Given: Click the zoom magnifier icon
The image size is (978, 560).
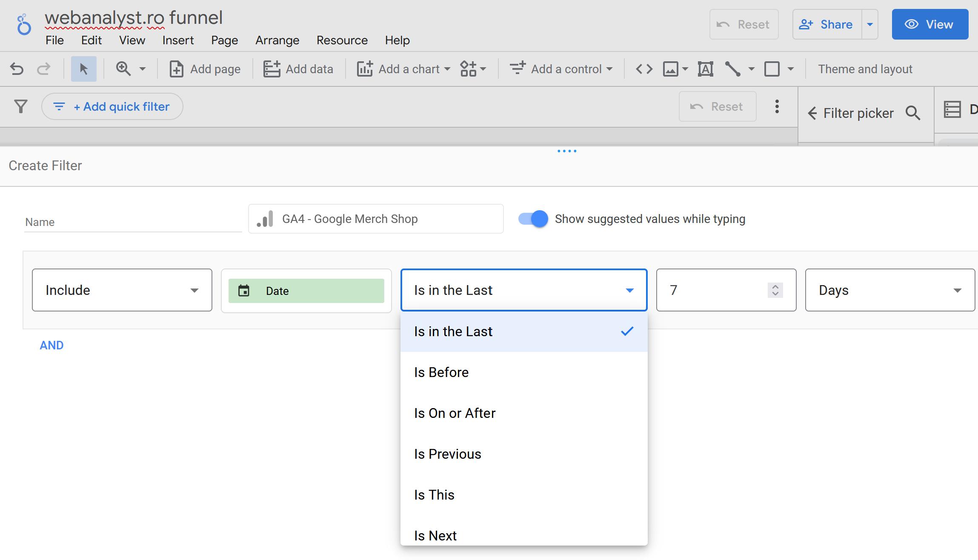Looking at the screenshot, I should click(x=123, y=69).
